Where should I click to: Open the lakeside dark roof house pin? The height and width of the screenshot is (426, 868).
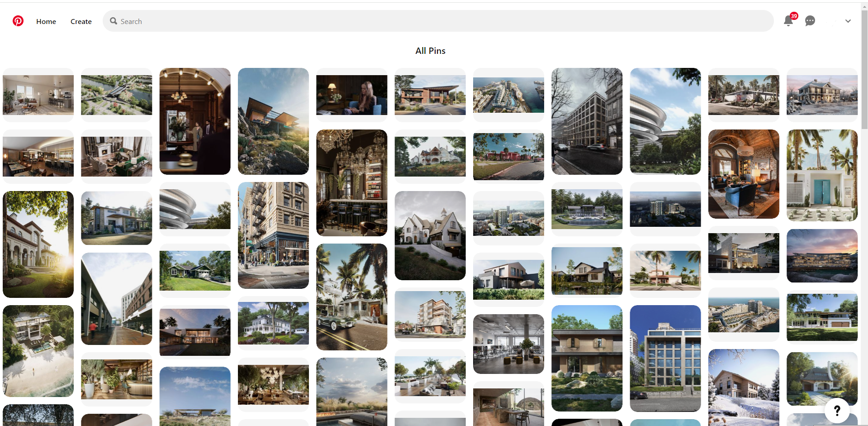point(587,270)
